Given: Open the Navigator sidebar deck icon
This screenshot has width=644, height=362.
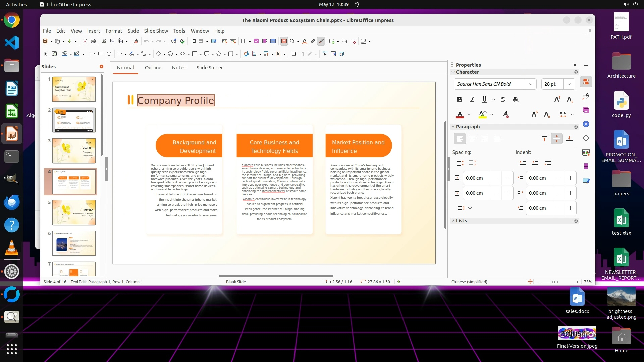Looking at the screenshot, I should [586, 124].
